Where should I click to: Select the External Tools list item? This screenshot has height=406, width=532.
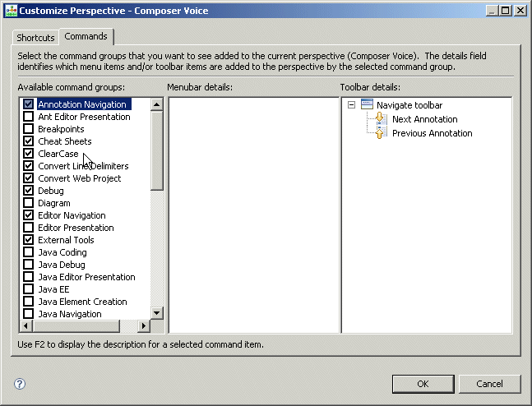pyautogui.click(x=66, y=240)
